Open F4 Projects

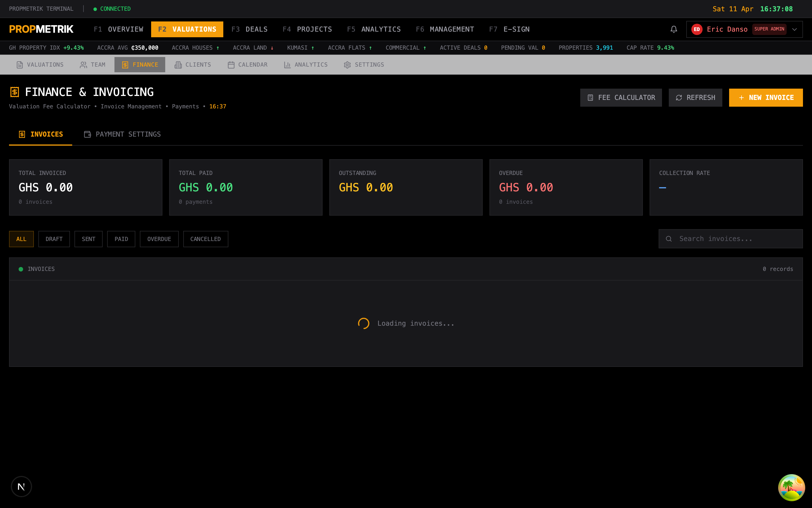(x=307, y=29)
